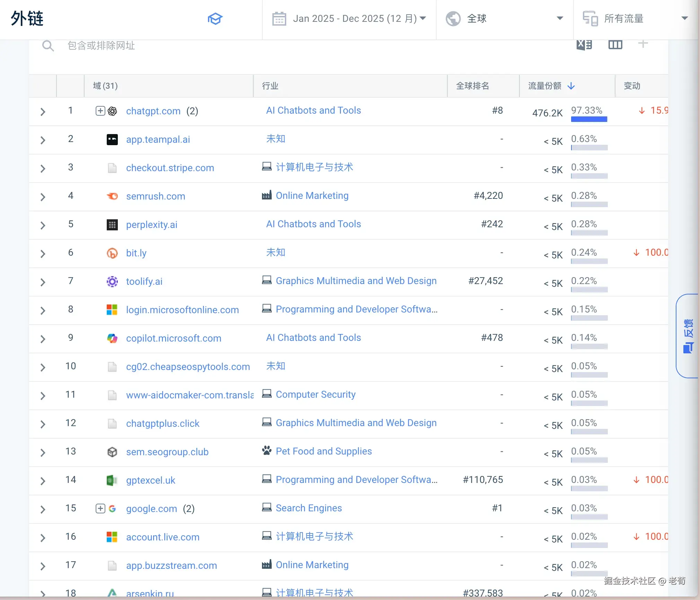Open the graduation cap learning icon
The width and height of the screenshot is (700, 600).
pos(215,19)
